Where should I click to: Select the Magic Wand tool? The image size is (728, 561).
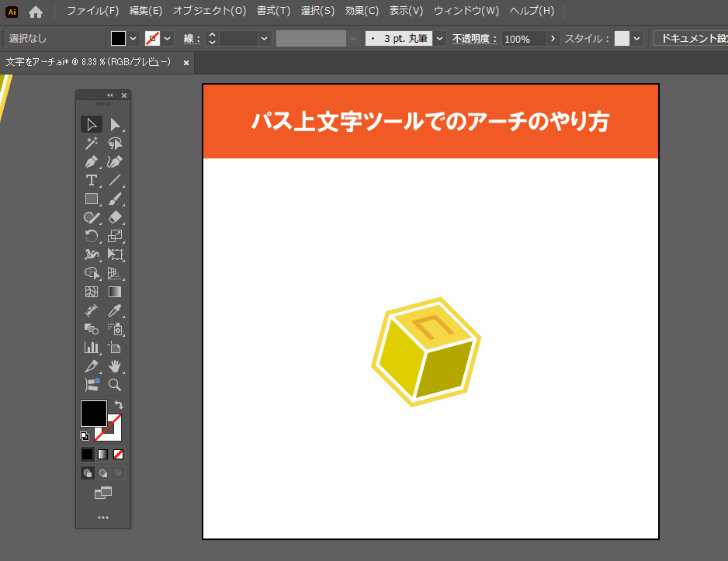coord(92,144)
